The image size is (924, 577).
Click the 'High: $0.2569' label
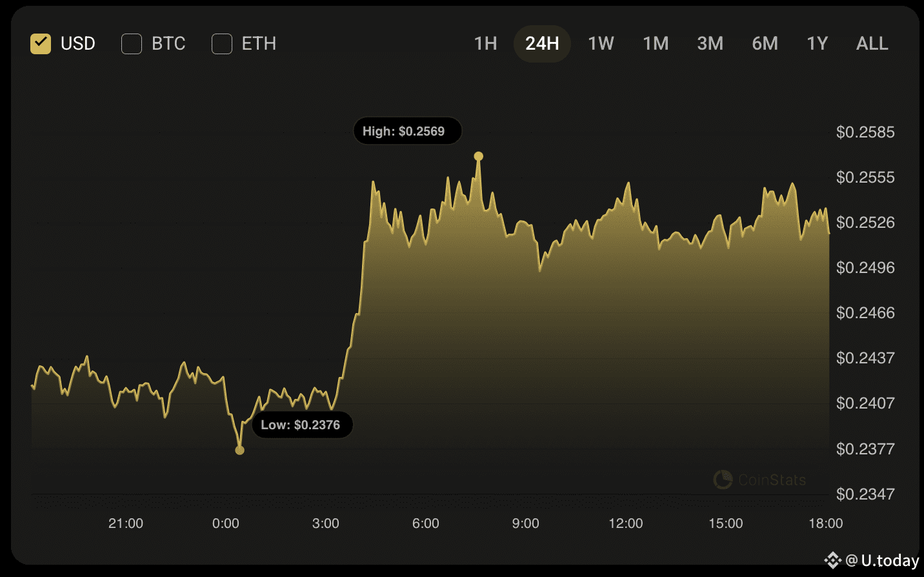coord(408,131)
